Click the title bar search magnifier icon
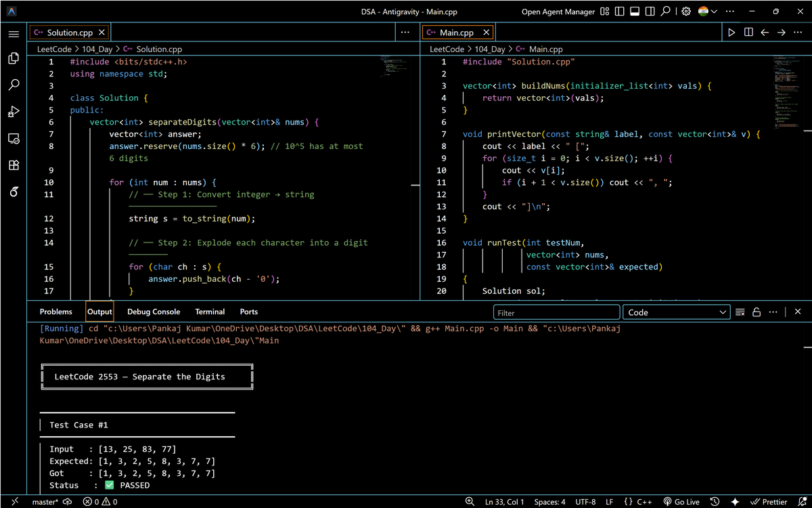The height and width of the screenshot is (508, 812). pyautogui.click(x=666, y=12)
